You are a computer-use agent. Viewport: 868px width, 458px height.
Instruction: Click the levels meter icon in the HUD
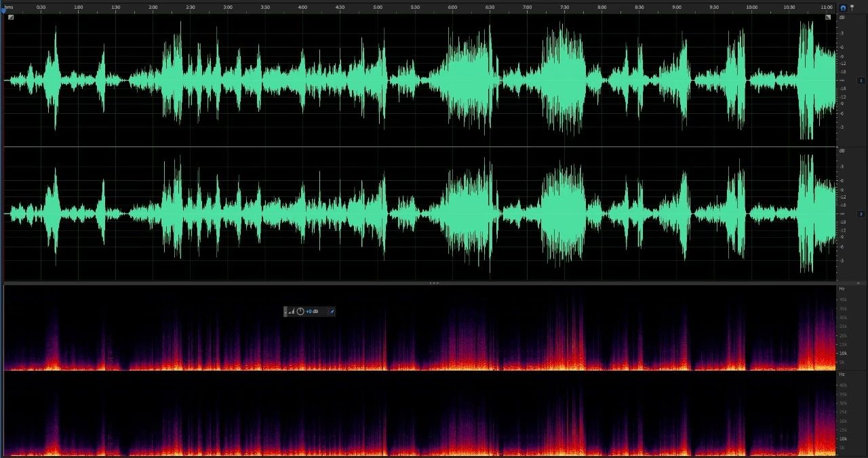291,312
